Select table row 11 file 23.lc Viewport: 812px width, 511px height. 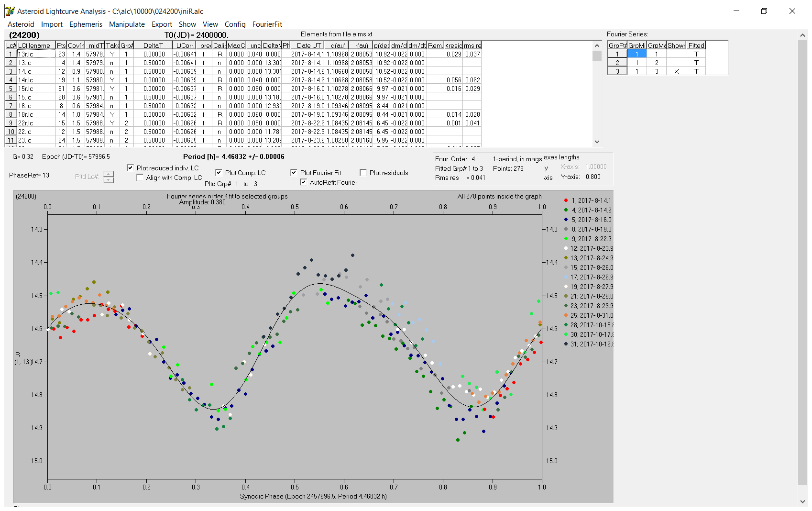(36, 140)
